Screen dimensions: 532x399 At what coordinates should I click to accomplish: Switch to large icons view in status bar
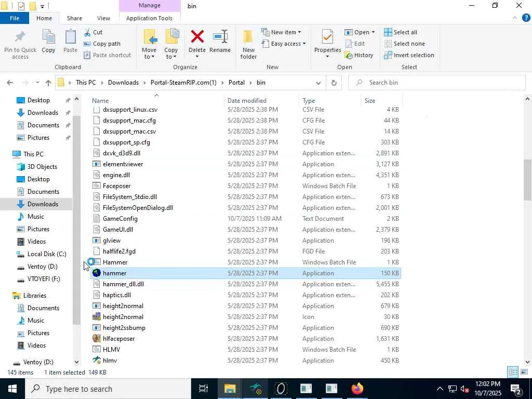(524, 372)
